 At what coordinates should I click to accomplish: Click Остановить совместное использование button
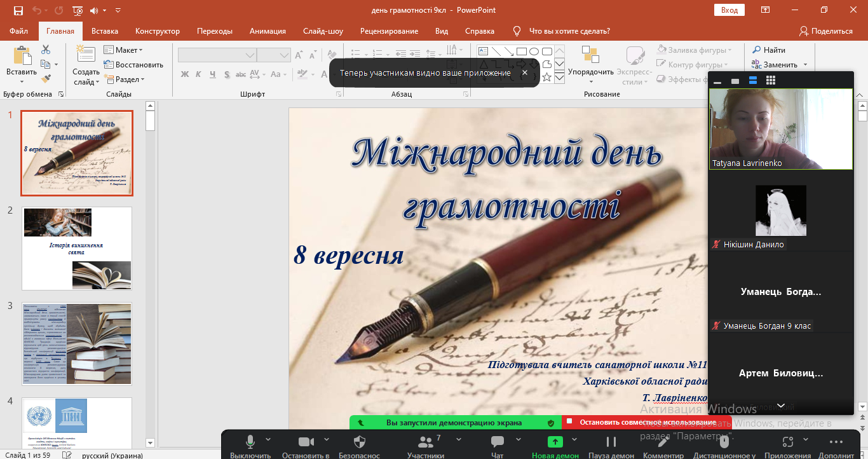(647, 422)
